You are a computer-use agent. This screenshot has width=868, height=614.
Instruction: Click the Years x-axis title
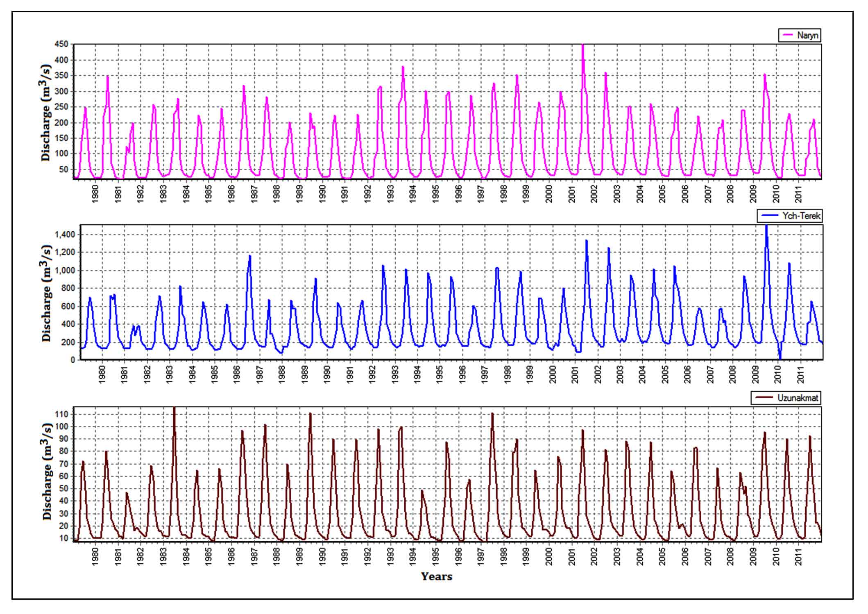tap(437, 576)
